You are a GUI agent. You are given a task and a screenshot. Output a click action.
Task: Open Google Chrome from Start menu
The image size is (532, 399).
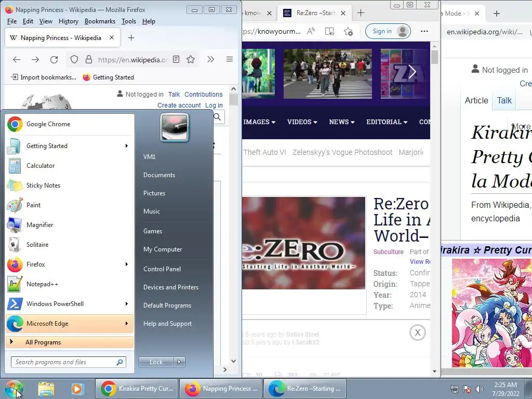click(x=70, y=124)
